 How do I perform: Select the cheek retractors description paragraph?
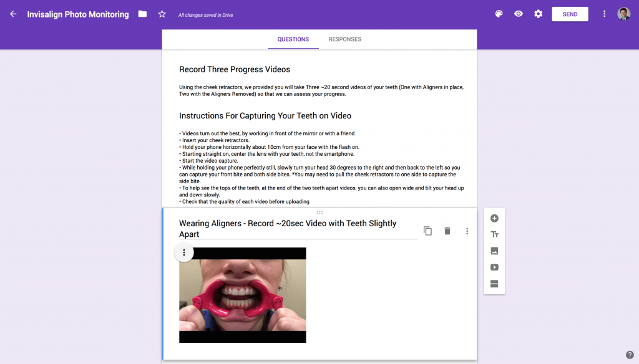[321, 90]
